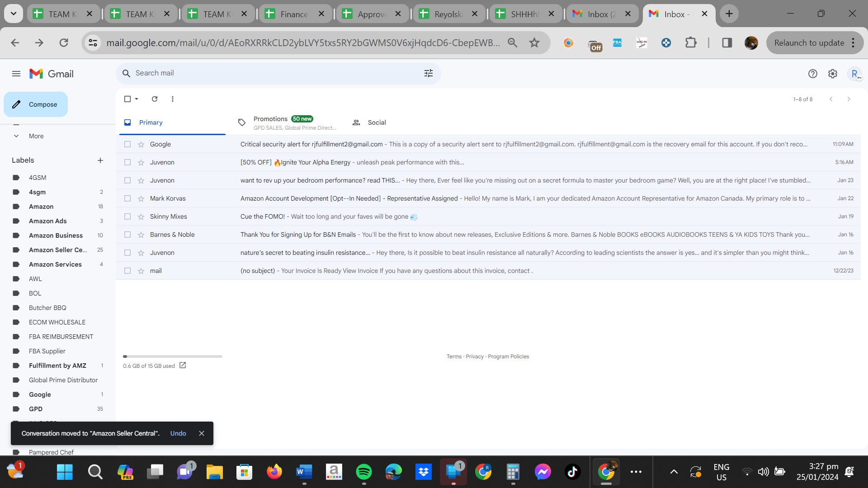Open the Terms link
The image size is (868, 488).
[454, 357]
